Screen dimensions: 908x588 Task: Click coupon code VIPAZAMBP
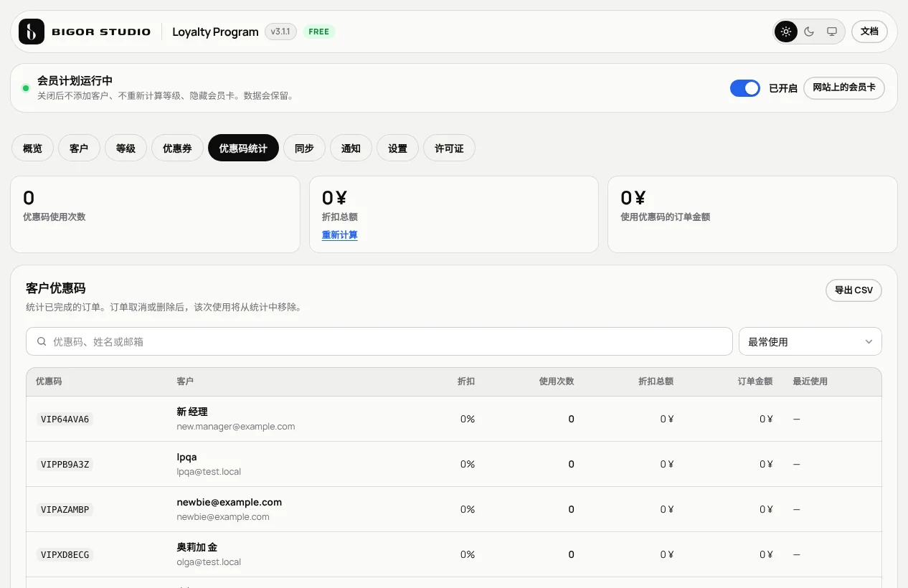[65, 509]
